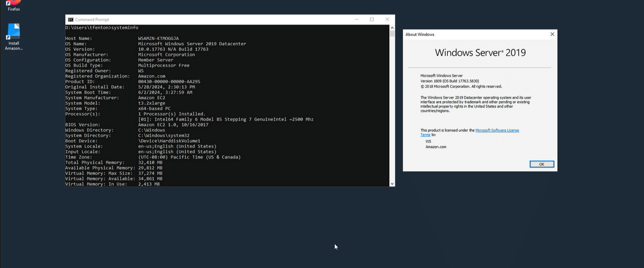Image resolution: width=644 pixels, height=268 pixels.
Task: Click the 'Amazon EC2' system manufacturer value
Action: [152, 98]
